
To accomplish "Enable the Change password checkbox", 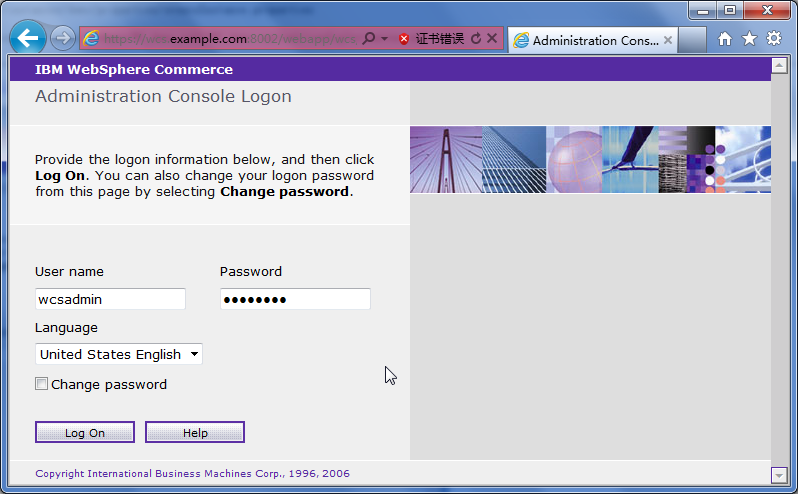I will tap(41, 384).
